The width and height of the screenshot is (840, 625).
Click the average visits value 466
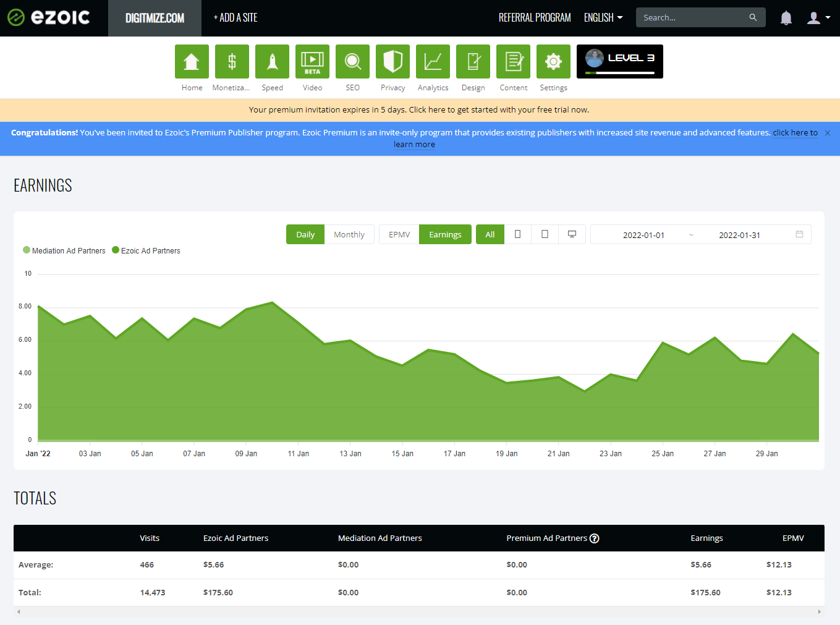tap(147, 565)
